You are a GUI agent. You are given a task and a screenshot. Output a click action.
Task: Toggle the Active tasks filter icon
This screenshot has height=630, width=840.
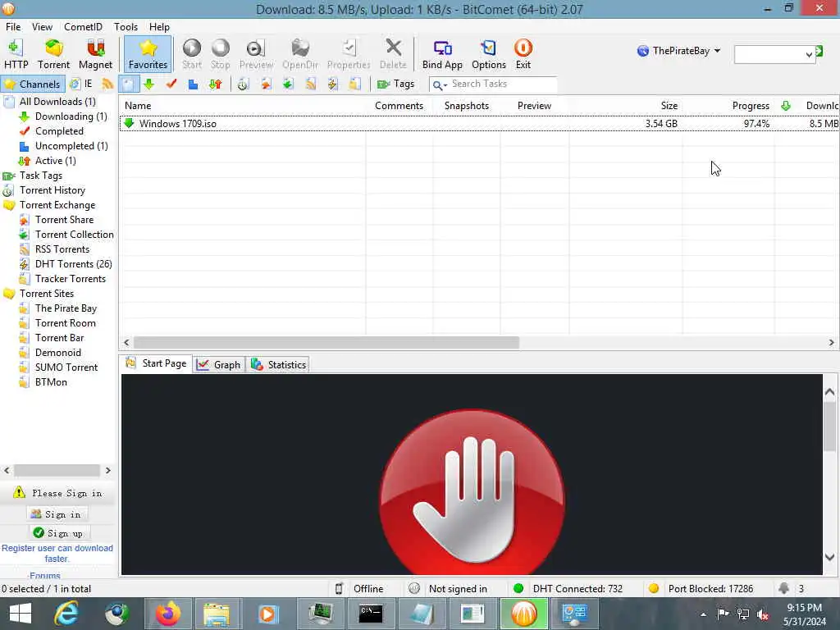coord(216,84)
